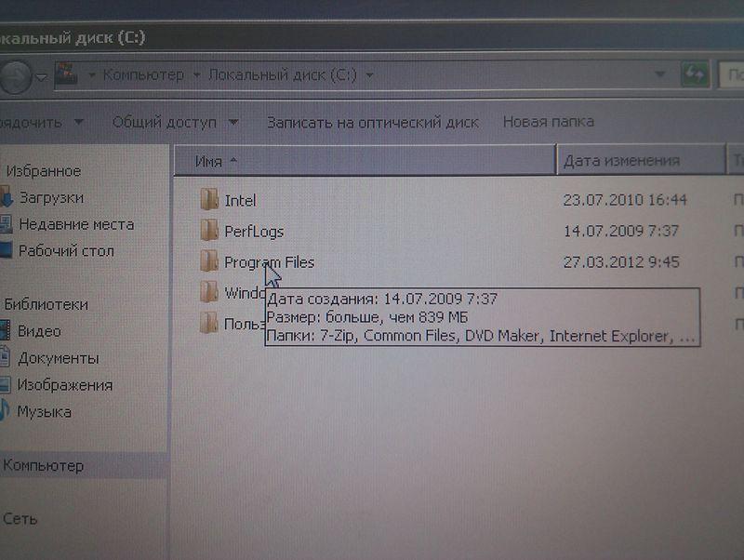Expand dropdown after Локальный диск (C:) breadcrumb

tap(369, 75)
